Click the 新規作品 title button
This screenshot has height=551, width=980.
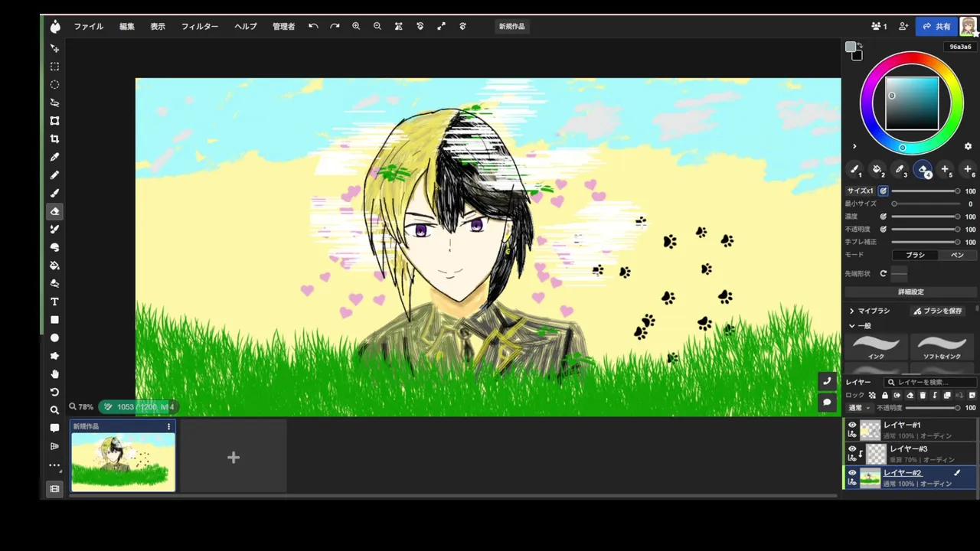point(511,26)
